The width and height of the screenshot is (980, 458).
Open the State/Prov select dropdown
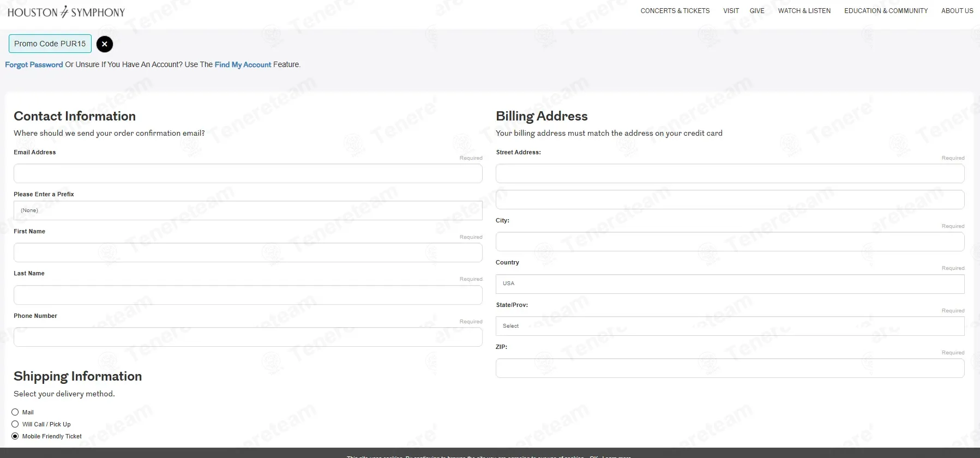pos(730,326)
